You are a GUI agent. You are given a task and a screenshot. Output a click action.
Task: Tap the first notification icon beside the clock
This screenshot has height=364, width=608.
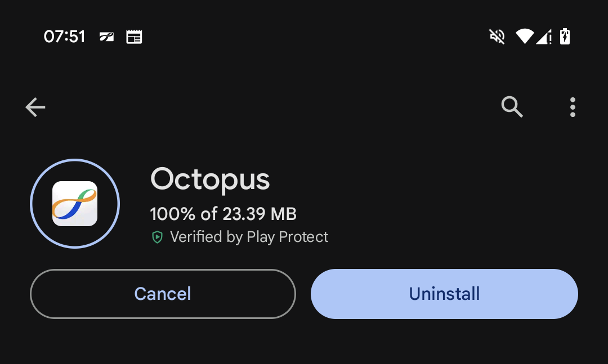(106, 37)
